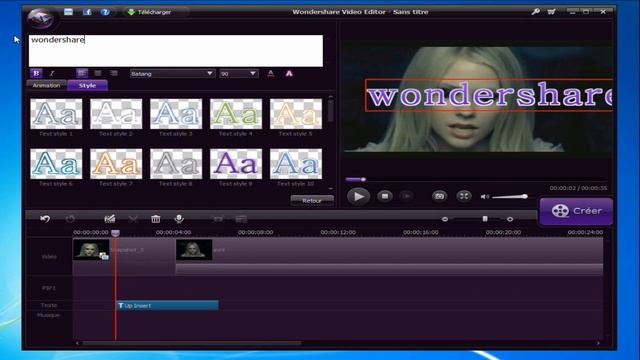The width and height of the screenshot is (640, 360).
Task: Apply orange Text style 7
Action: coord(116,164)
